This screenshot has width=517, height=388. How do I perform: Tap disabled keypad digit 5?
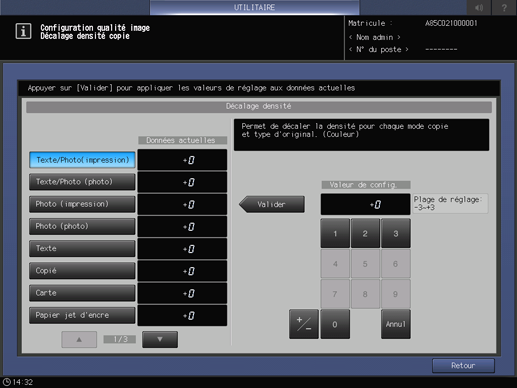365,264
